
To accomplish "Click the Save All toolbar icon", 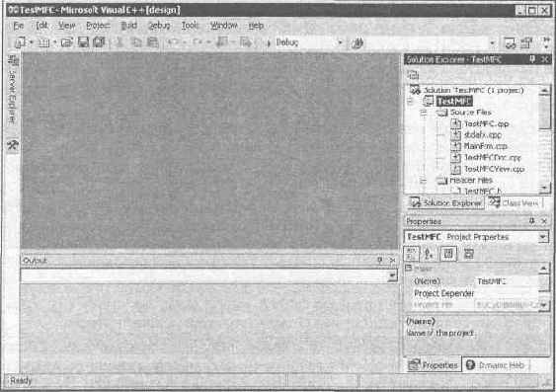I will tap(99, 42).
